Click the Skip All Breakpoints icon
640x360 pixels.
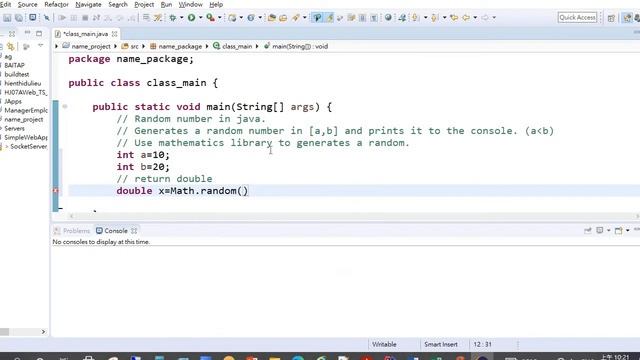click(x=47, y=18)
